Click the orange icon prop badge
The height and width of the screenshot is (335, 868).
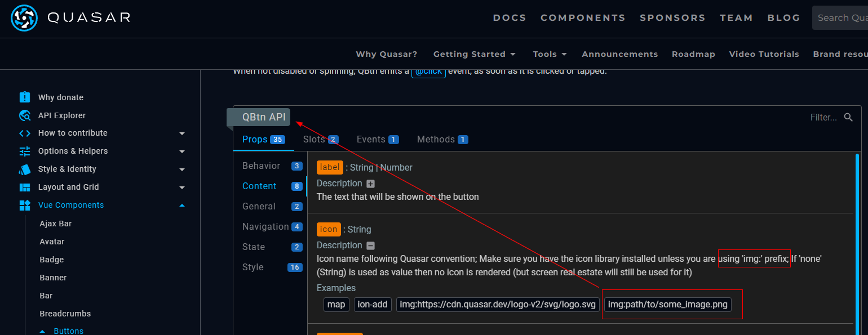[329, 229]
